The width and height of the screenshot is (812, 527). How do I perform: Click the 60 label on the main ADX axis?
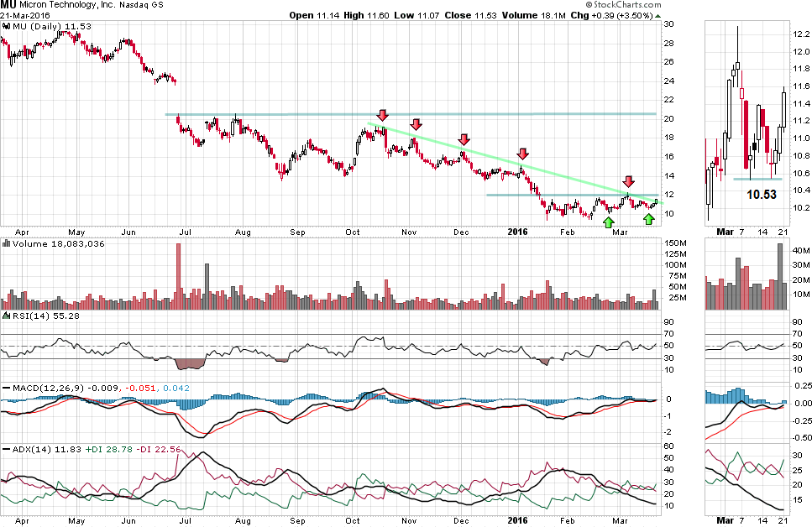669,446
